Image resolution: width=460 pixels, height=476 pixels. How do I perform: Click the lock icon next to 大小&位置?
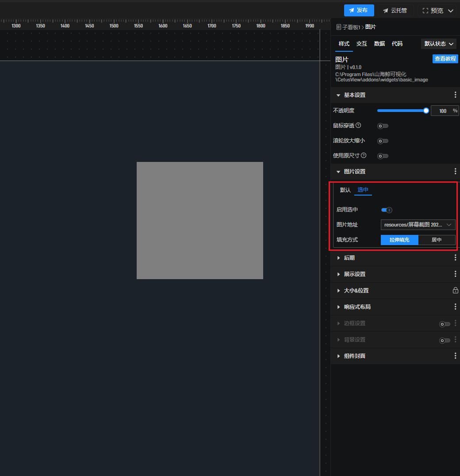[x=455, y=291]
